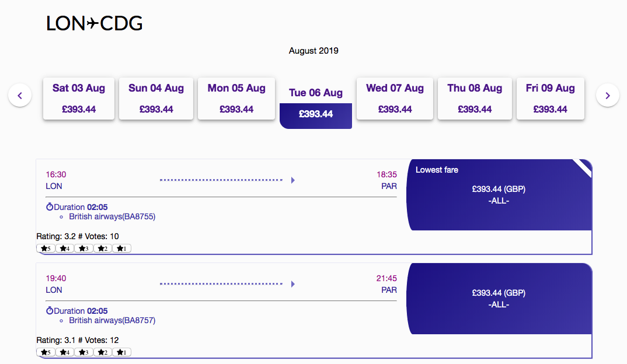This screenshot has height=364, width=627.
Task: Select the highlighted Tue 06 Aug tab
Action: 316,103
